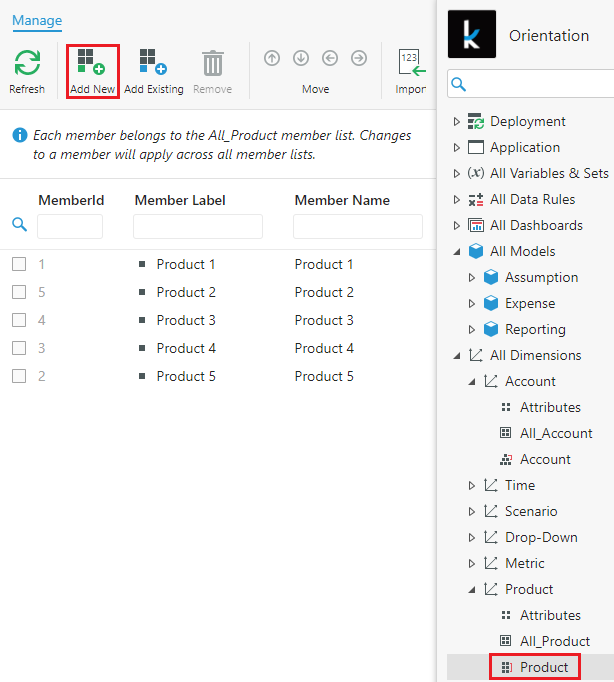
Task: Select the Scenario dimension
Action: pyautogui.click(x=531, y=511)
